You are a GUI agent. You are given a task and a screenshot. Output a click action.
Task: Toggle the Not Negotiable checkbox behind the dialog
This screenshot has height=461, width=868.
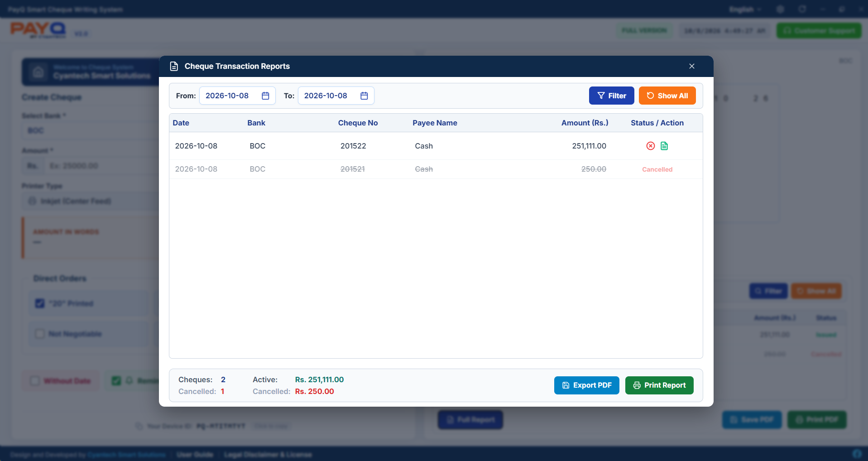tap(40, 334)
